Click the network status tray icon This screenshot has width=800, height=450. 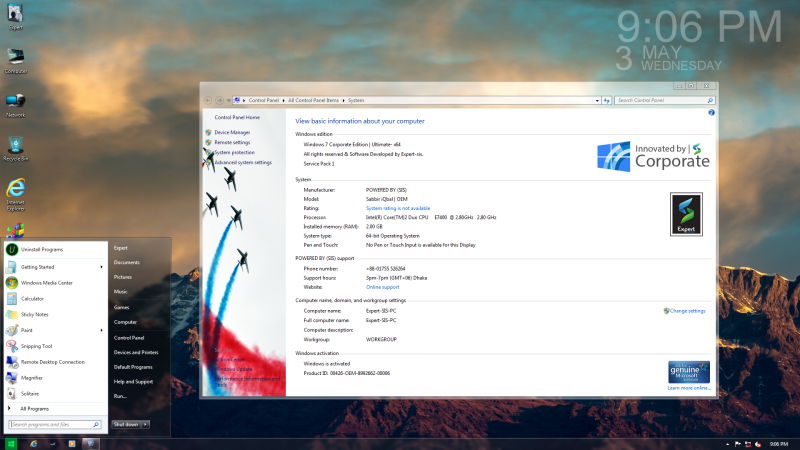coord(748,444)
